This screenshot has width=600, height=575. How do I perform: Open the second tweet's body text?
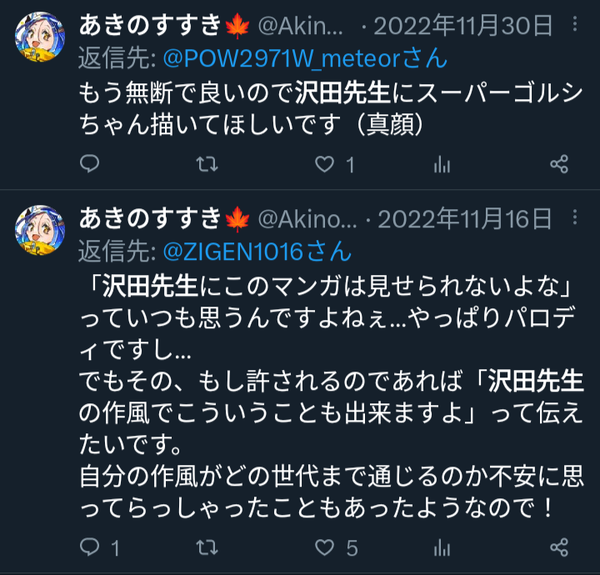[x=331, y=396]
